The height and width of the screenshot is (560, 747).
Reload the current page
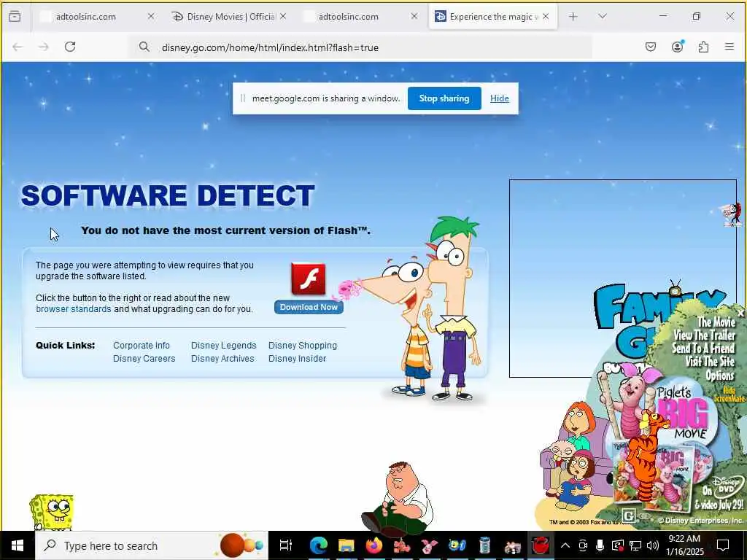[x=70, y=47]
